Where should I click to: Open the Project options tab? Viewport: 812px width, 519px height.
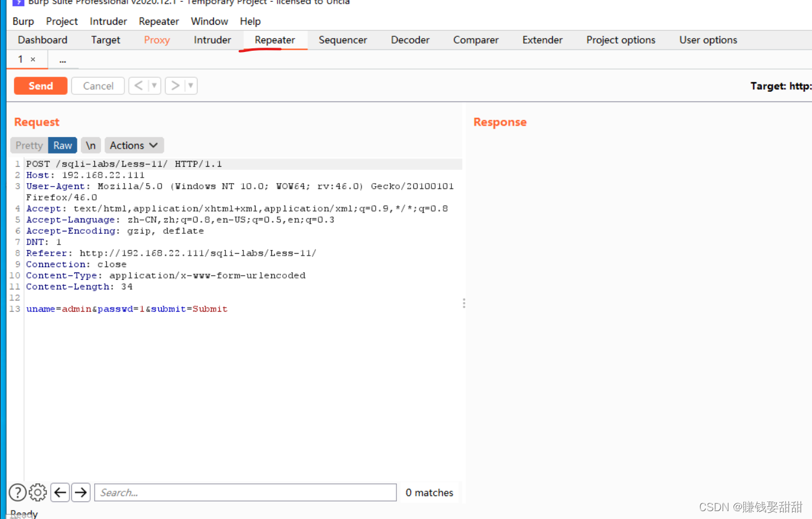[620, 40]
